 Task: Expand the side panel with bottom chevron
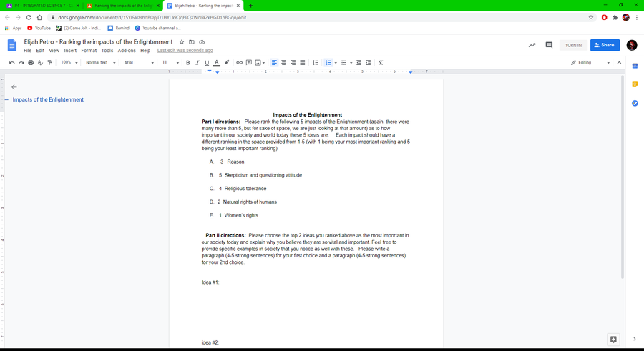[635, 339]
